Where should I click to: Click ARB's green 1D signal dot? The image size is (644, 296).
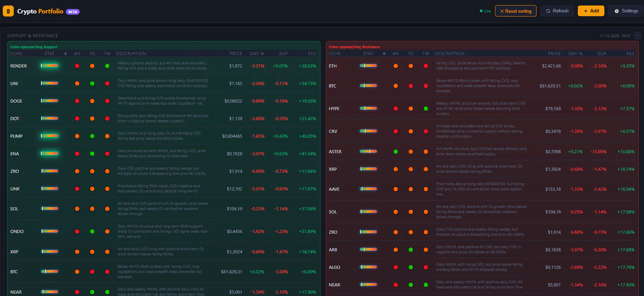click(x=411, y=250)
